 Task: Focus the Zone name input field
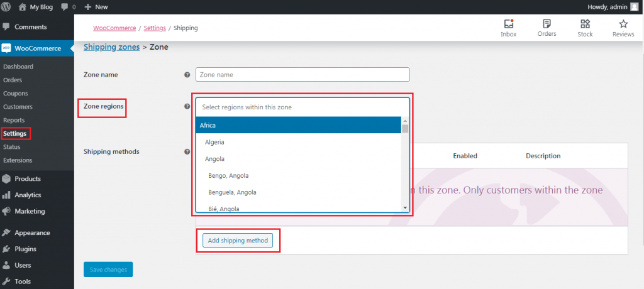pyautogui.click(x=303, y=75)
